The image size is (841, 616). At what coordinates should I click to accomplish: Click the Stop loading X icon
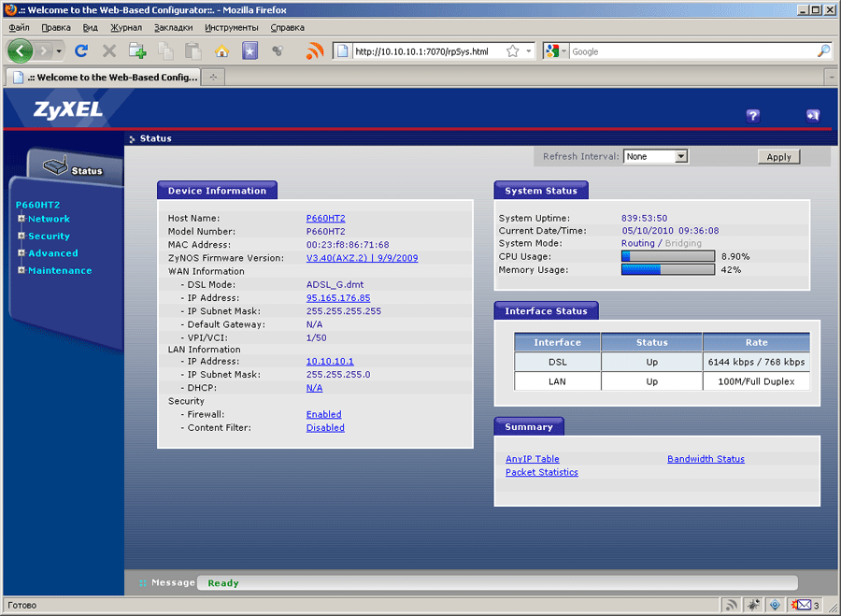pyautogui.click(x=109, y=51)
